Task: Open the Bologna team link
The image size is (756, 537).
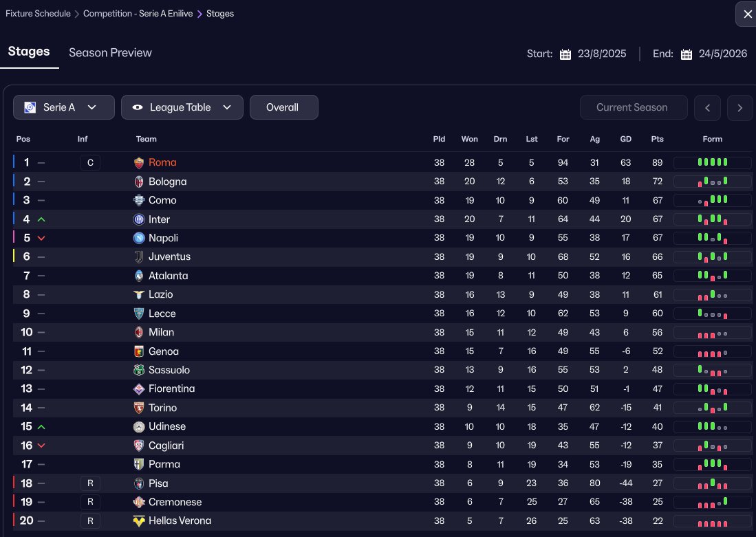Action: point(167,182)
